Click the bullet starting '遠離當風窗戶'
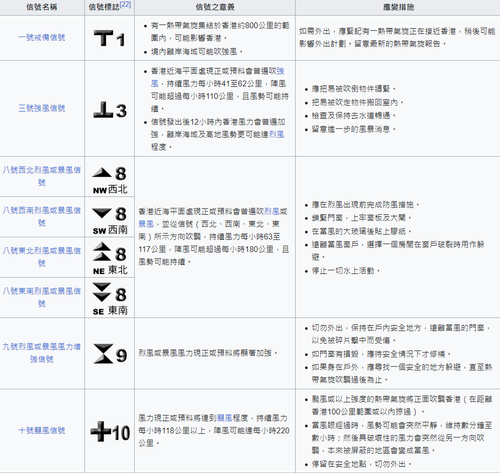The width and height of the screenshot is (500, 473). coord(398,251)
